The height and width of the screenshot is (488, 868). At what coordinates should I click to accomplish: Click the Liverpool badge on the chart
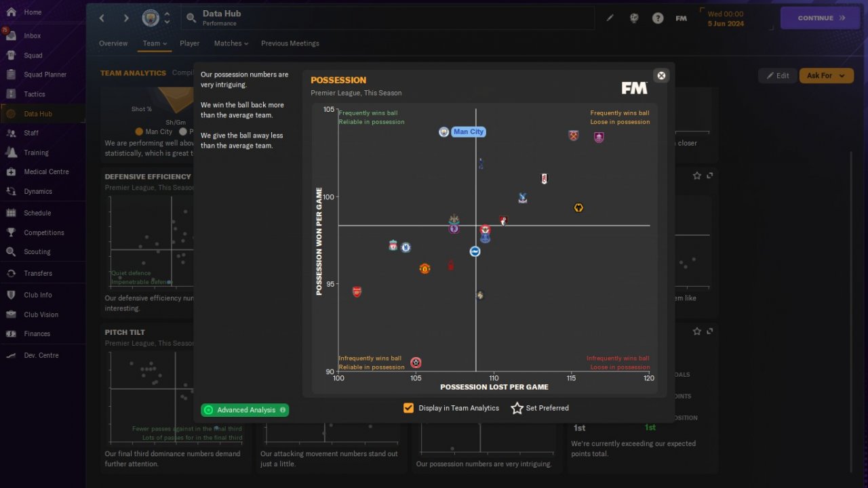[393, 245]
